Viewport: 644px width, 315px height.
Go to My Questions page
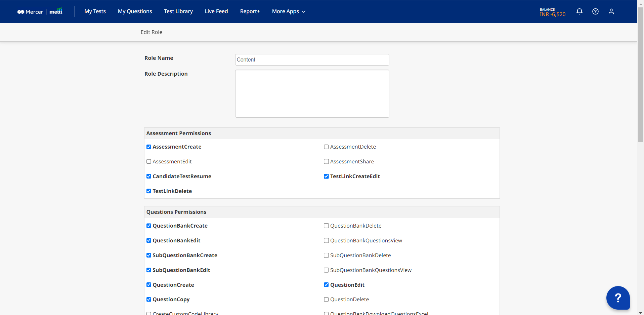pyautogui.click(x=135, y=11)
